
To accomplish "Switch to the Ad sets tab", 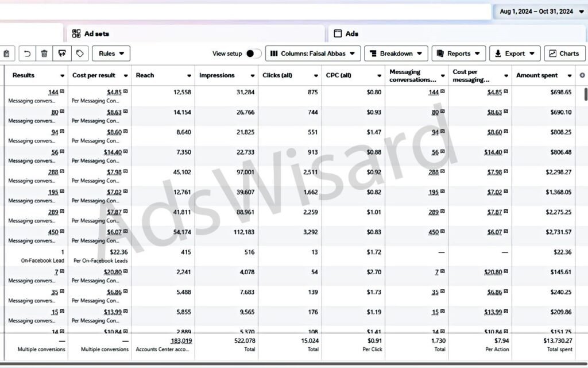I will click(x=195, y=33).
